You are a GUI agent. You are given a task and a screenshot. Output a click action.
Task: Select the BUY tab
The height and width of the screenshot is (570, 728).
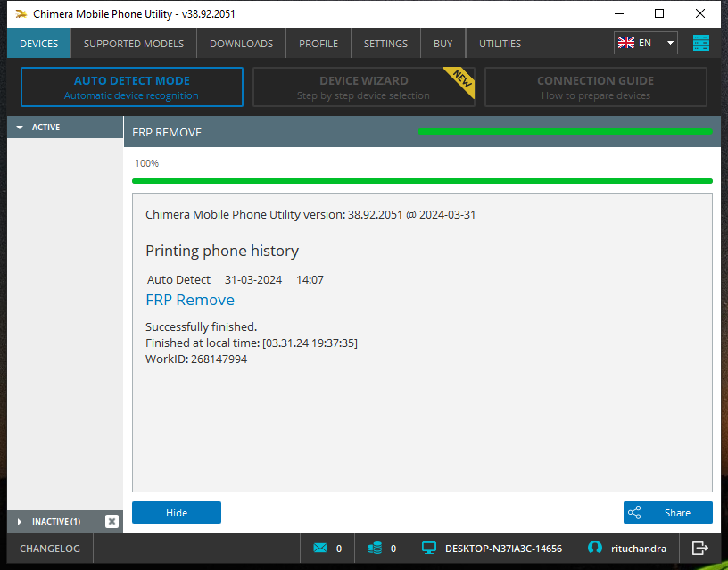[443, 44]
